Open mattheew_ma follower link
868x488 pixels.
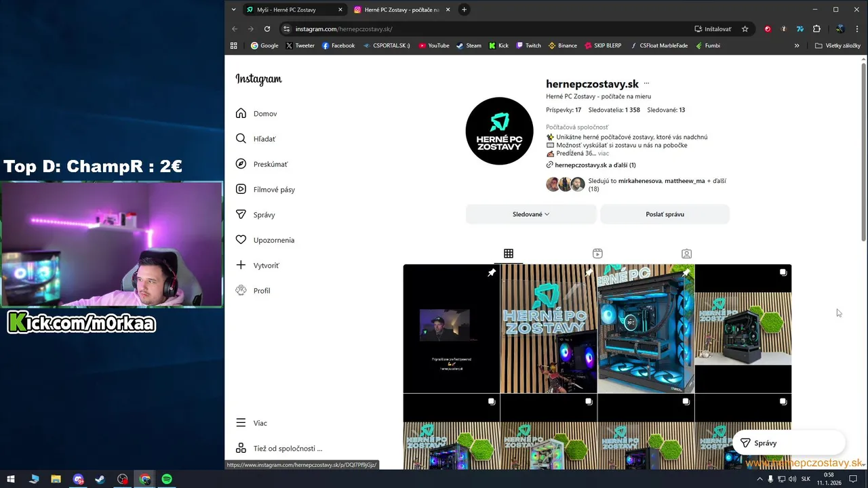click(x=685, y=181)
